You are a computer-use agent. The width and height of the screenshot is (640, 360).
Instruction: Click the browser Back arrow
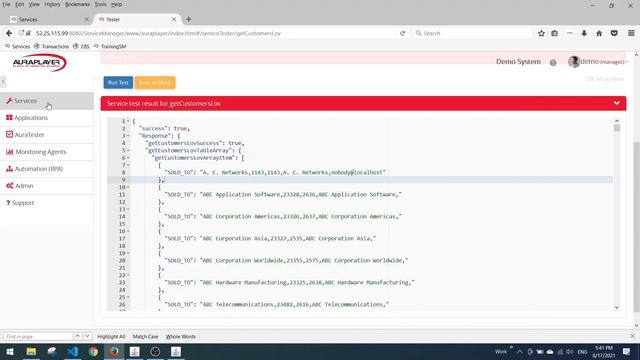coord(9,33)
